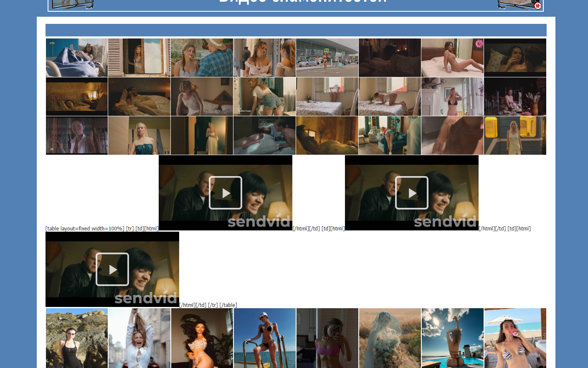The image size is (588, 368).
Task: Open the thumbnail with the CTC channel logo
Action: click(x=77, y=58)
